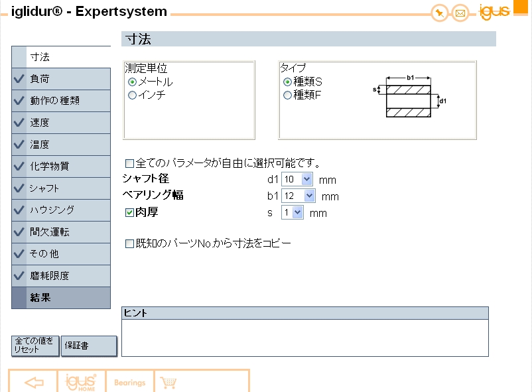Select インチ measurement unit
The image size is (532, 392).
tap(132, 95)
